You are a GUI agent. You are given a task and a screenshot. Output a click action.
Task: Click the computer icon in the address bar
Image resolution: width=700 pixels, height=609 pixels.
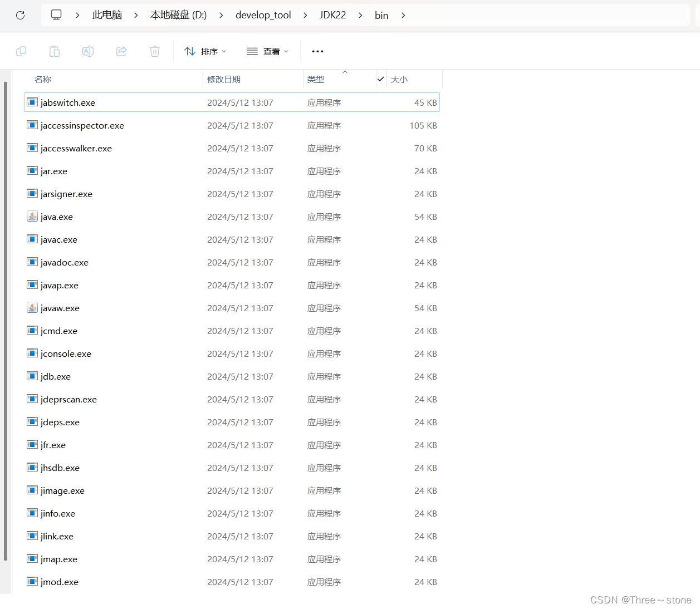[56, 14]
